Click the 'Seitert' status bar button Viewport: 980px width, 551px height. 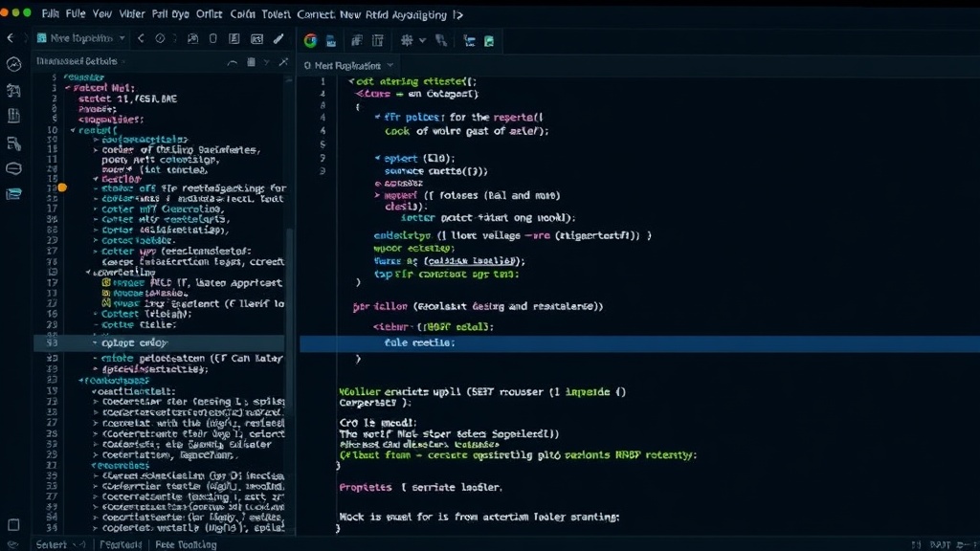(x=52, y=544)
